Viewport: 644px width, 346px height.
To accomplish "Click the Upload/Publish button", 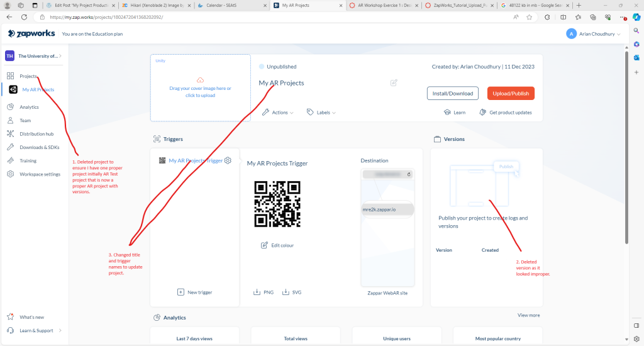I will point(510,93).
